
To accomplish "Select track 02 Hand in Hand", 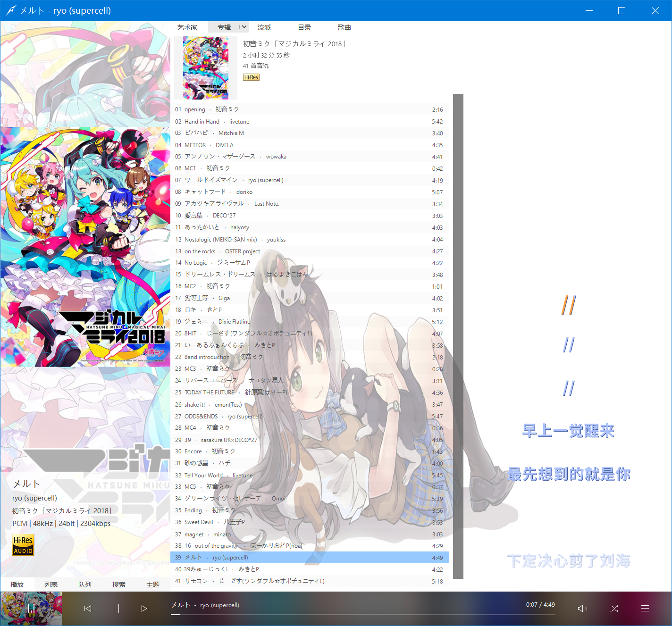I will click(x=310, y=121).
